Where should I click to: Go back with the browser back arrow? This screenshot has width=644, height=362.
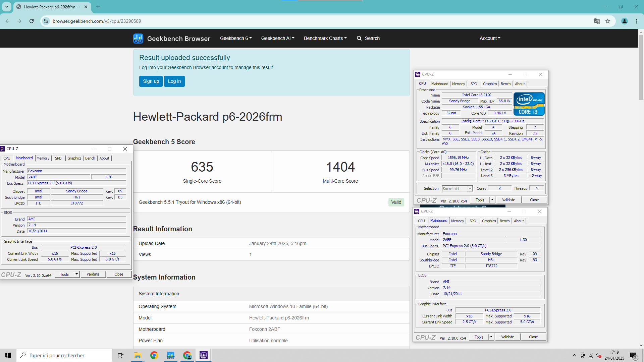click(x=7, y=21)
